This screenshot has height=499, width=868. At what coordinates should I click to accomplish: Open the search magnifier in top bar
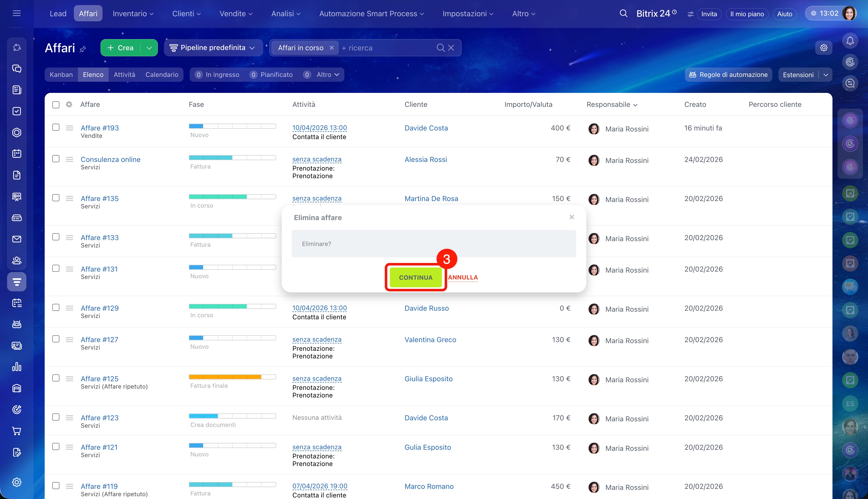point(623,14)
